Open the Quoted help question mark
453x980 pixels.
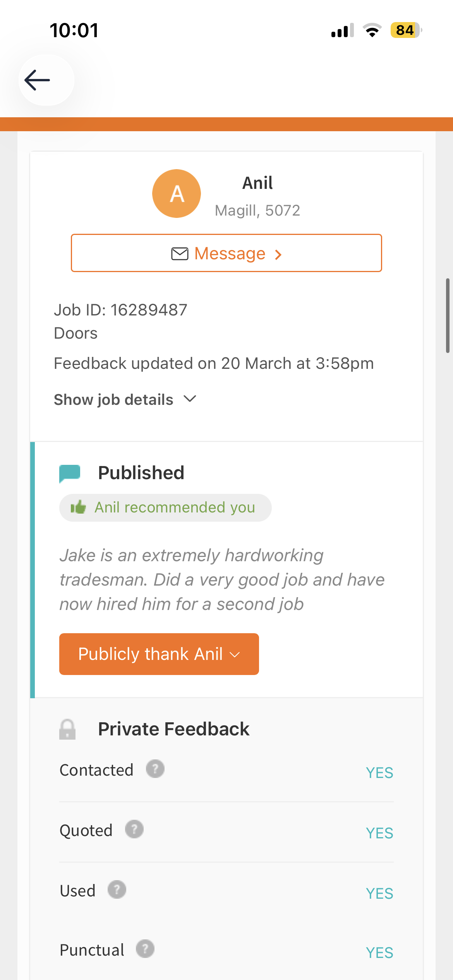[134, 829]
